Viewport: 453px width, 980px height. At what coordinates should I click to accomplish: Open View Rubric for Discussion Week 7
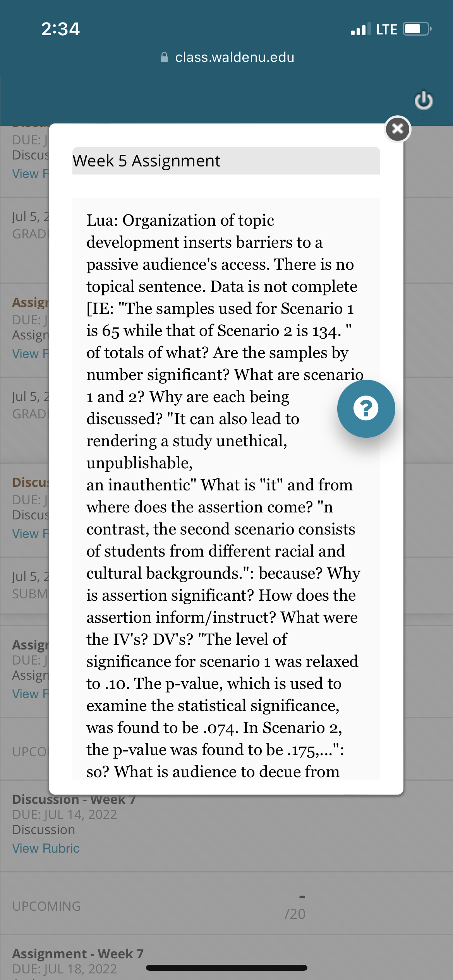(x=46, y=848)
